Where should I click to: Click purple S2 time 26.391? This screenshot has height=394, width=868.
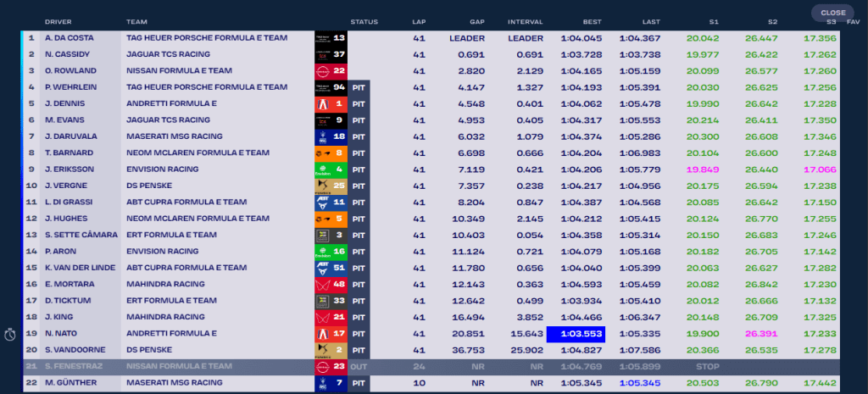[x=761, y=334]
